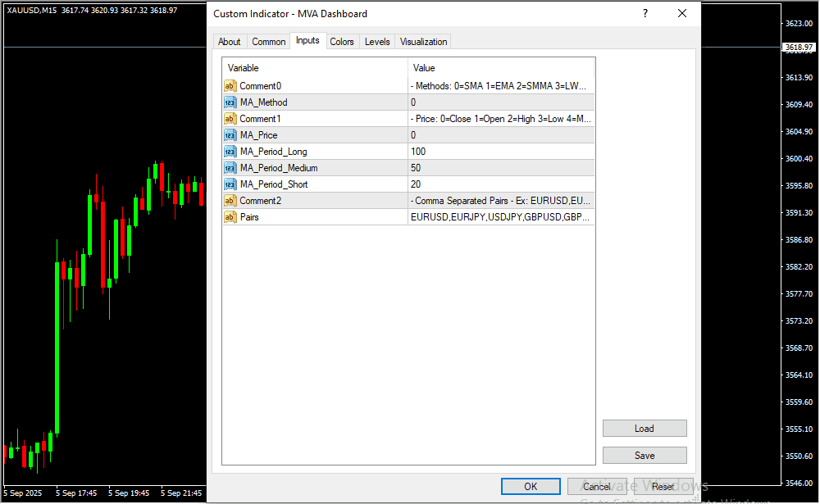Click the MA_Method integer type icon

coord(230,102)
